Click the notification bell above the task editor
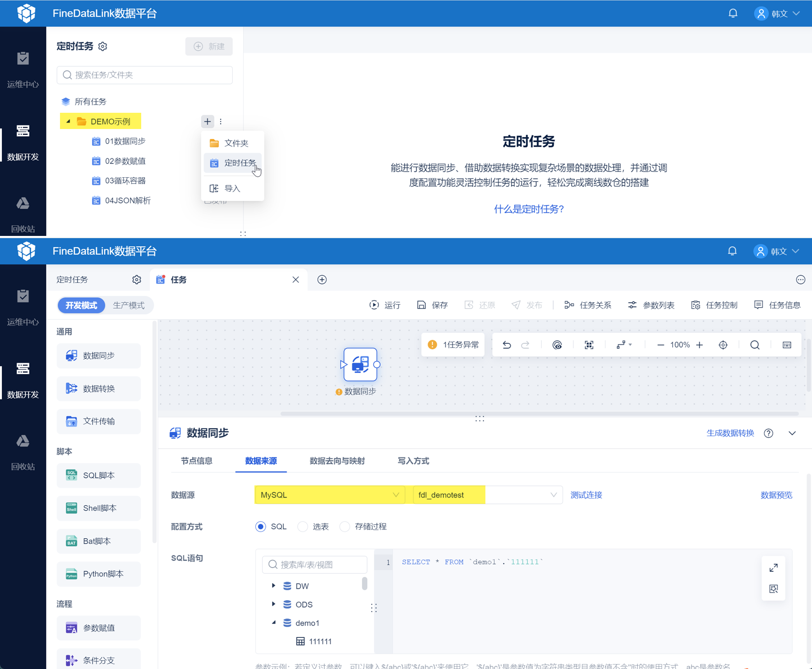Viewport: 812px width, 669px height. click(x=732, y=251)
